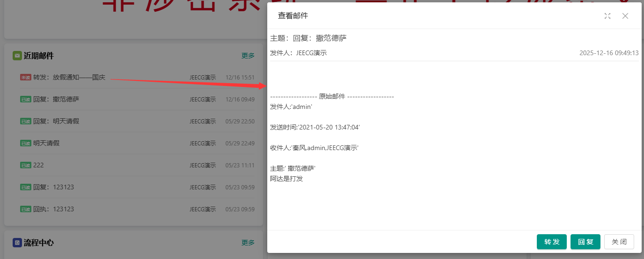Open mail 回复：撒范德萨 in list
Screen dimensions: 644x259
(56, 99)
